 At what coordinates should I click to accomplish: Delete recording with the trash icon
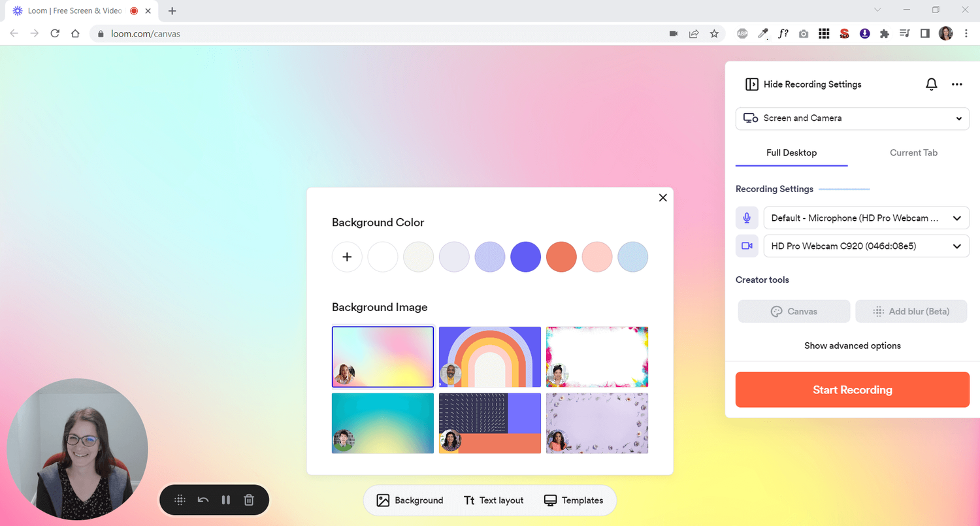pos(249,499)
